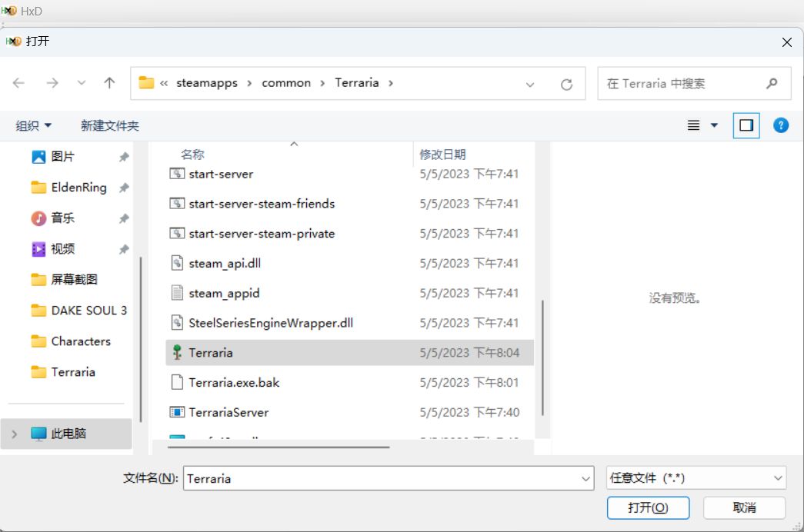Open 视频 videos in the sidebar
804x532 pixels.
(62, 249)
